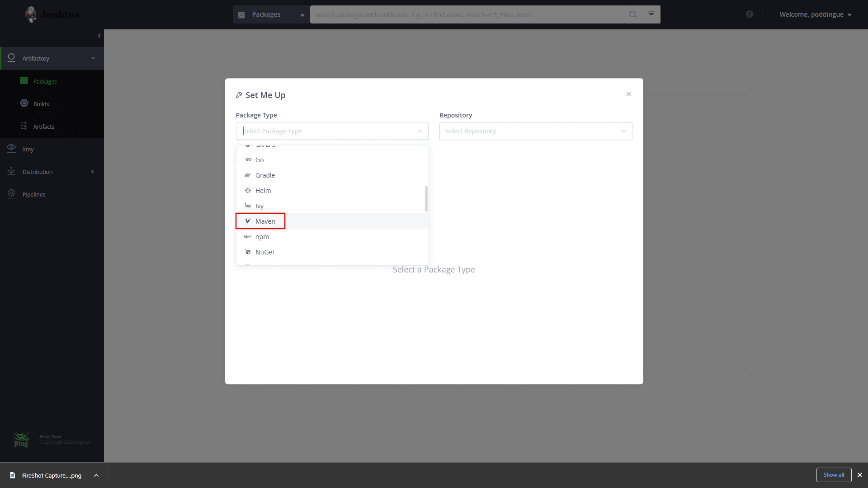Viewport: 868px width, 488px height.
Task: Click the npm package icon
Action: pos(248,236)
